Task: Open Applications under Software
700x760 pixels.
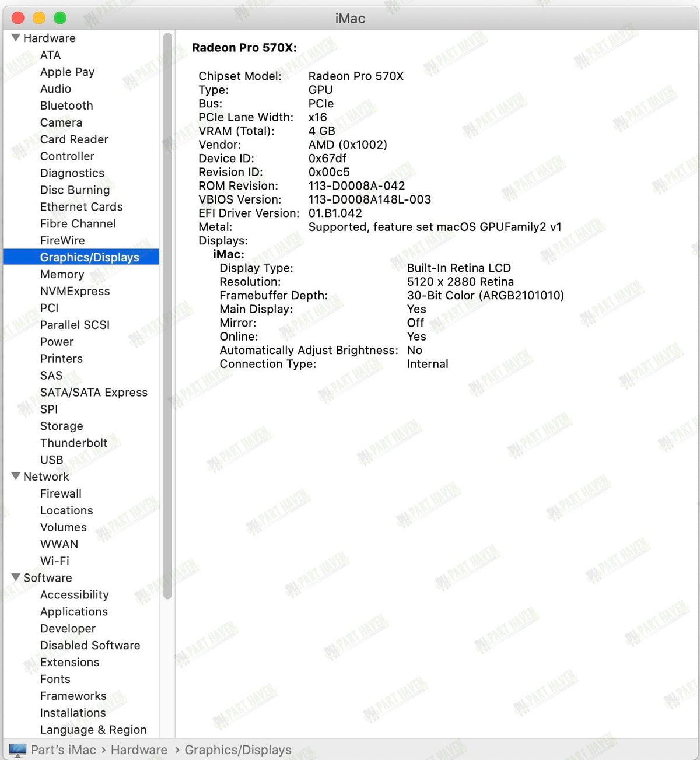Action: (x=73, y=612)
